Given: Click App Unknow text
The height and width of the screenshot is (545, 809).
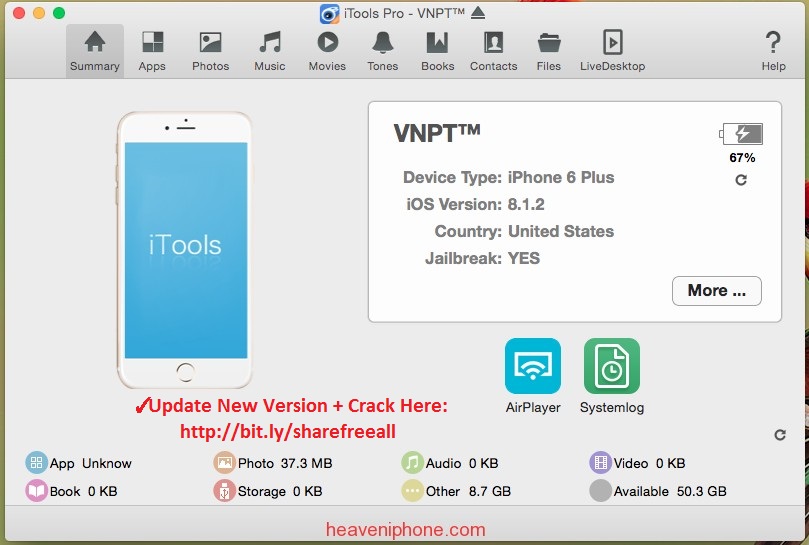Looking at the screenshot, I should click(x=90, y=463).
